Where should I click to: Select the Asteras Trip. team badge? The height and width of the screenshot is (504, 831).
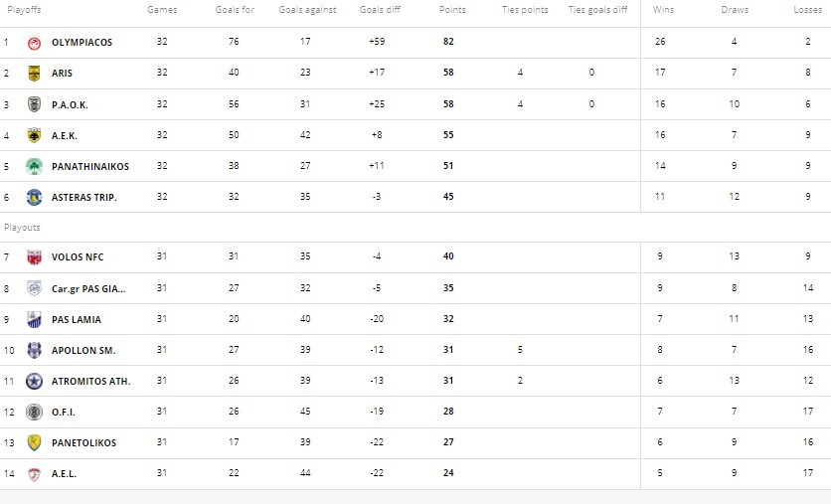[x=35, y=197]
